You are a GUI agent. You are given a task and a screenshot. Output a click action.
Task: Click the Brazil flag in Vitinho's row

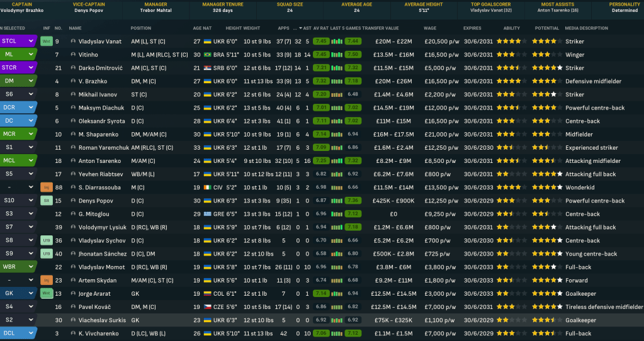click(207, 55)
